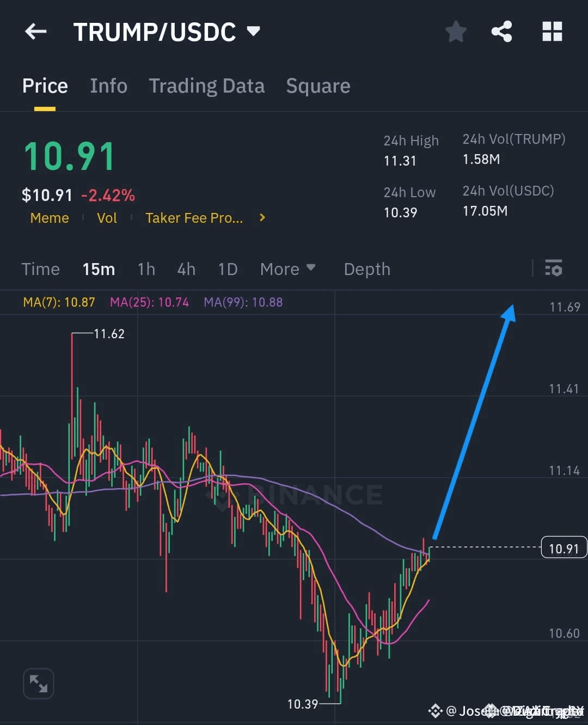
Task: Switch to the Info tab
Action: click(108, 86)
